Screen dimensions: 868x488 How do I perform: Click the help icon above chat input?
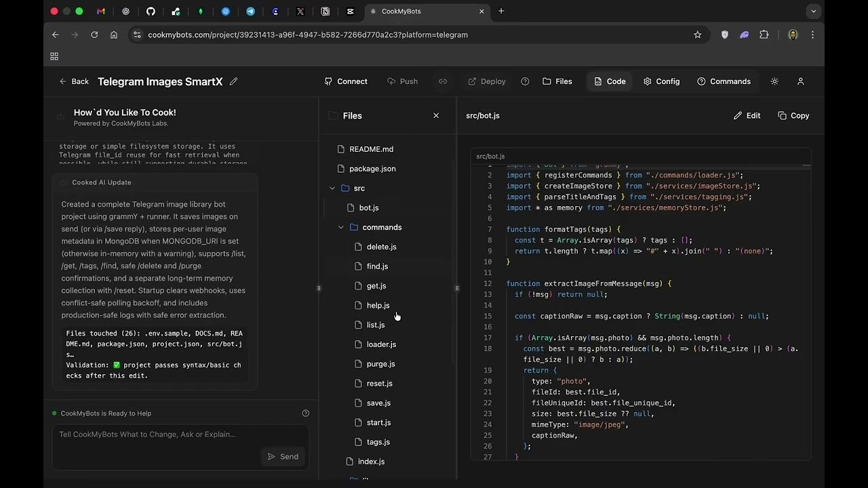click(x=305, y=413)
